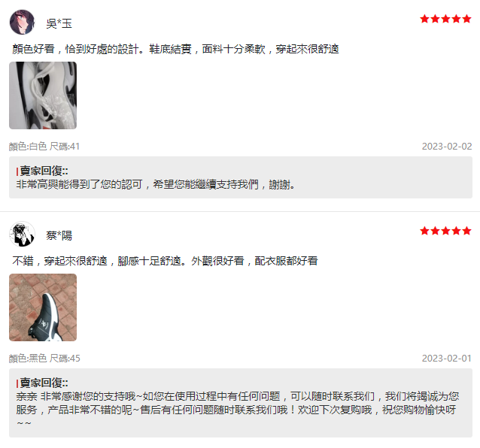Click the five-star rating of the second review
Screen dimensions: 480x448
(x=445, y=231)
